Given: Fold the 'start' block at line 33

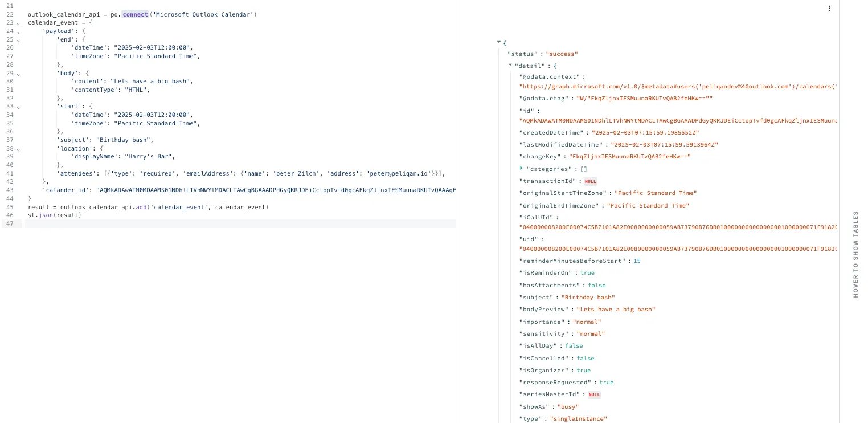Looking at the screenshot, I should (19, 107).
